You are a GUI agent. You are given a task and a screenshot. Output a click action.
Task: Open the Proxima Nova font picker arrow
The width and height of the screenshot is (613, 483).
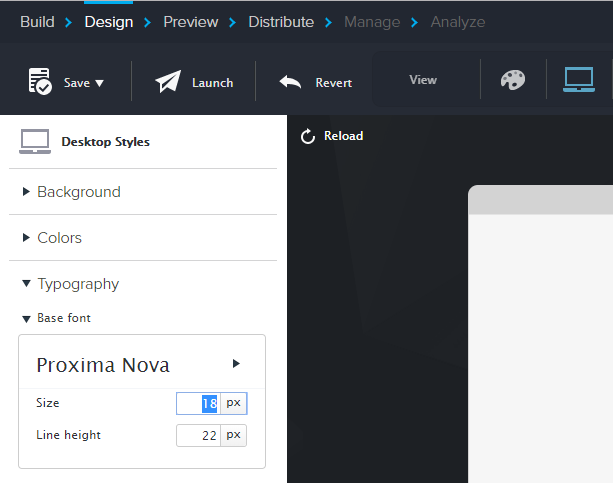pos(236,364)
